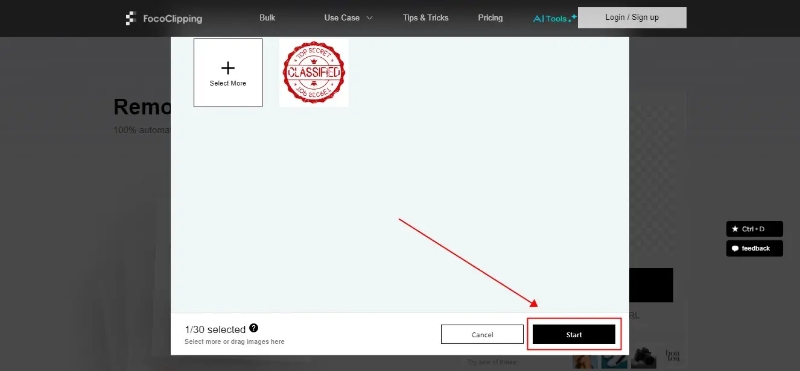The height and width of the screenshot is (371, 800).
Task: Open the Bulk menu item
Action: pyautogui.click(x=267, y=18)
